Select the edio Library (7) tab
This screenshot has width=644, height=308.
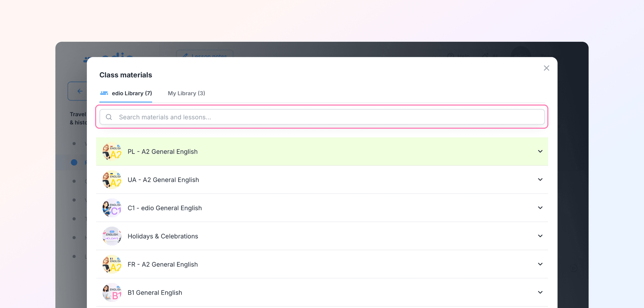tap(132, 93)
